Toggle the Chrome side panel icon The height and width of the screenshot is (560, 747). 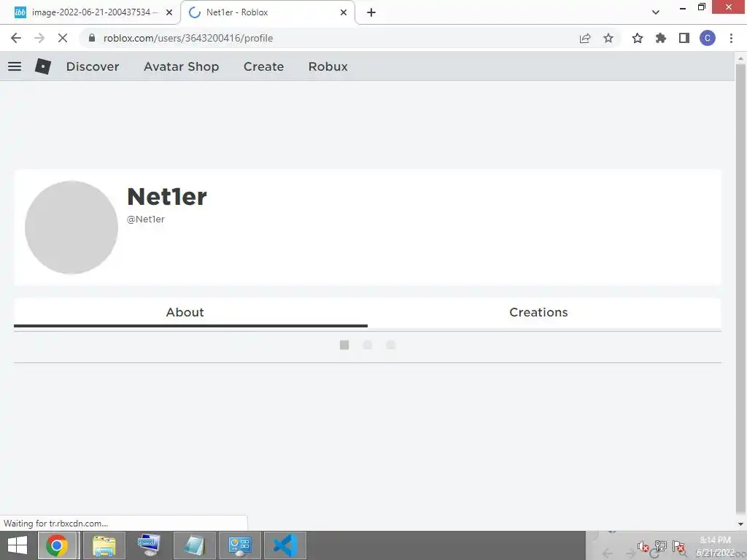click(684, 38)
